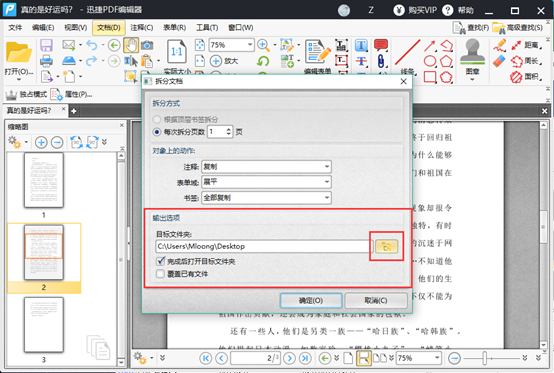Select the Attach File paperclip tool
This screenshot has height=373, width=554.
(381, 61)
